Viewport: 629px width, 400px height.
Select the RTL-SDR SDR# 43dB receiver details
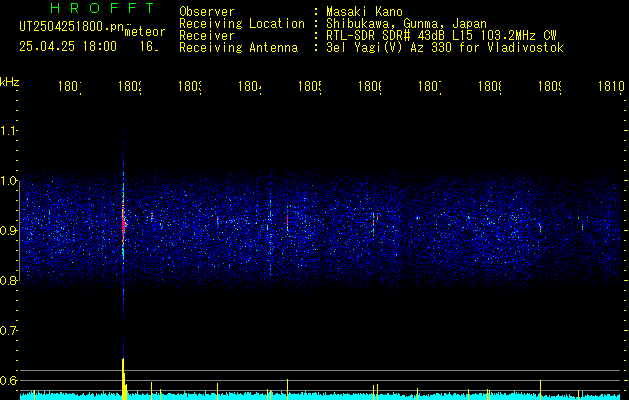(441, 36)
